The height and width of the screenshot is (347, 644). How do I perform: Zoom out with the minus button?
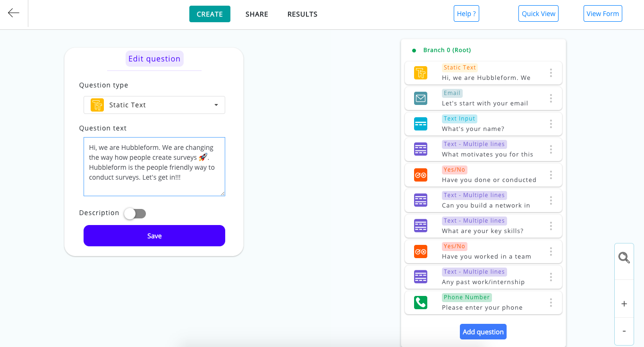(x=624, y=331)
